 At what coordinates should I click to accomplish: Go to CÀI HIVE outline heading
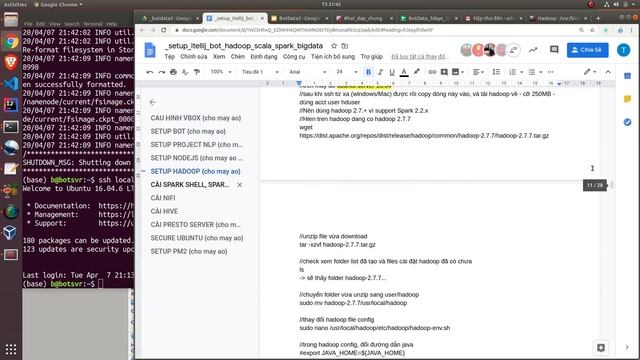coord(164,211)
